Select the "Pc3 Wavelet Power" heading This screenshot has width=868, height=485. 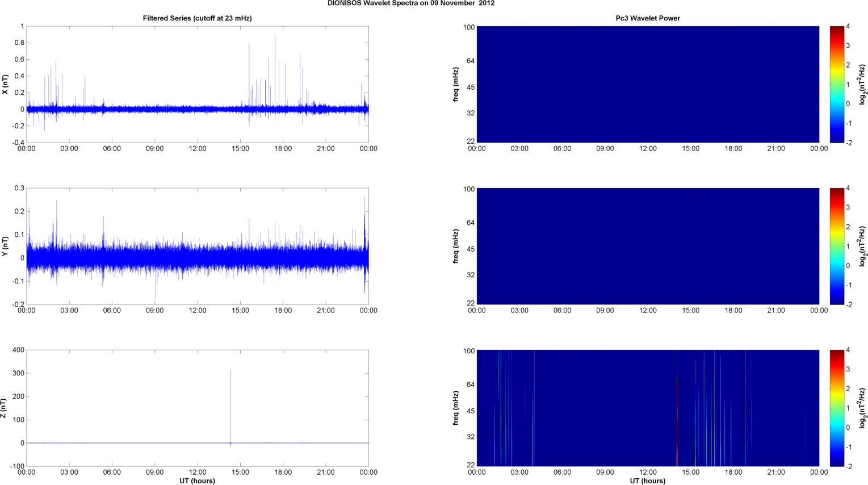point(648,18)
